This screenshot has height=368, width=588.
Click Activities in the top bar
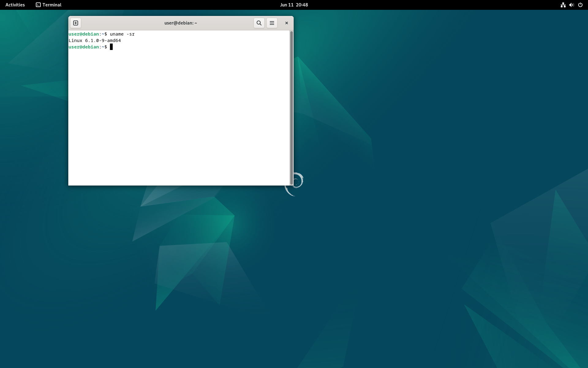point(15,5)
